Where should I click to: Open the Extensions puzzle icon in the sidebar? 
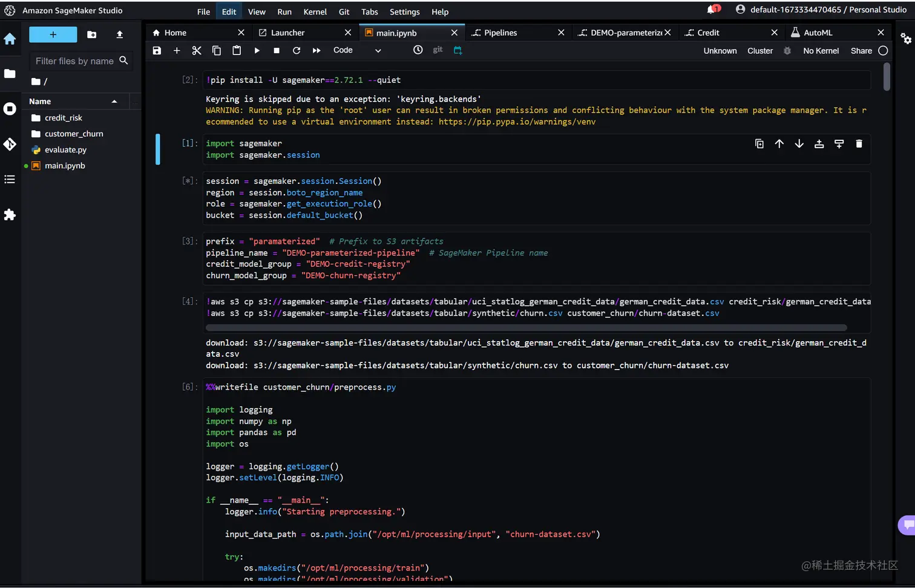click(10, 215)
